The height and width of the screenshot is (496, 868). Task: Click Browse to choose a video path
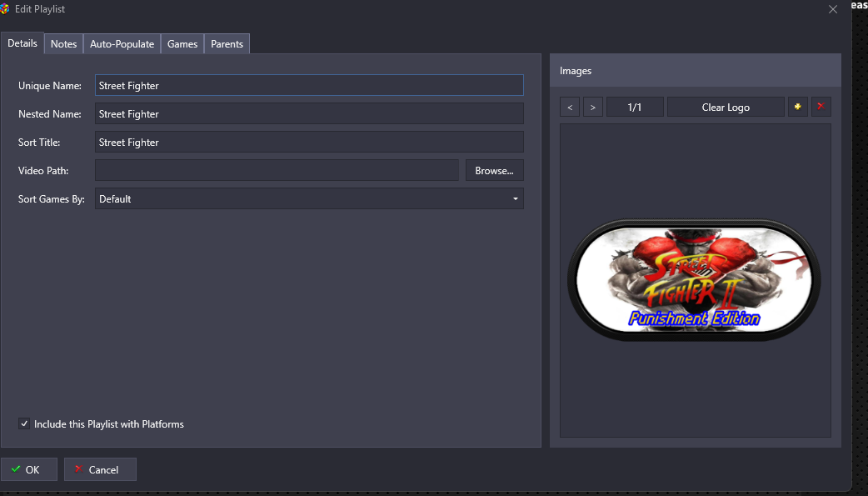pyautogui.click(x=494, y=171)
